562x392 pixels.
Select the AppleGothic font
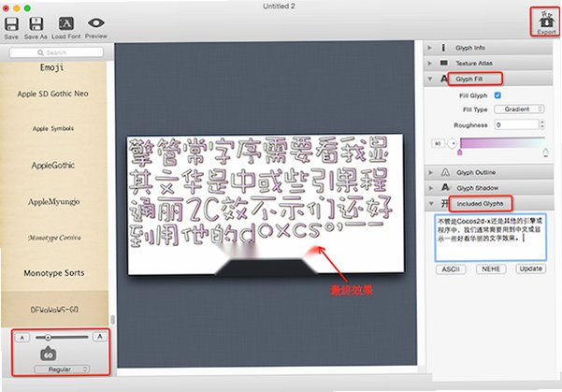tap(53, 165)
